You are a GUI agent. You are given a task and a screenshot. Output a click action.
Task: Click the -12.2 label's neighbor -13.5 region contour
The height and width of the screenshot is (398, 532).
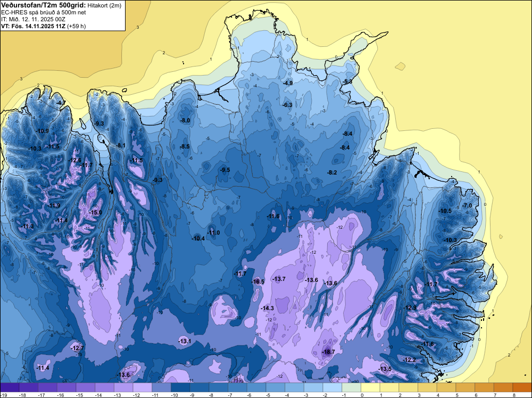click(x=385, y=368)
